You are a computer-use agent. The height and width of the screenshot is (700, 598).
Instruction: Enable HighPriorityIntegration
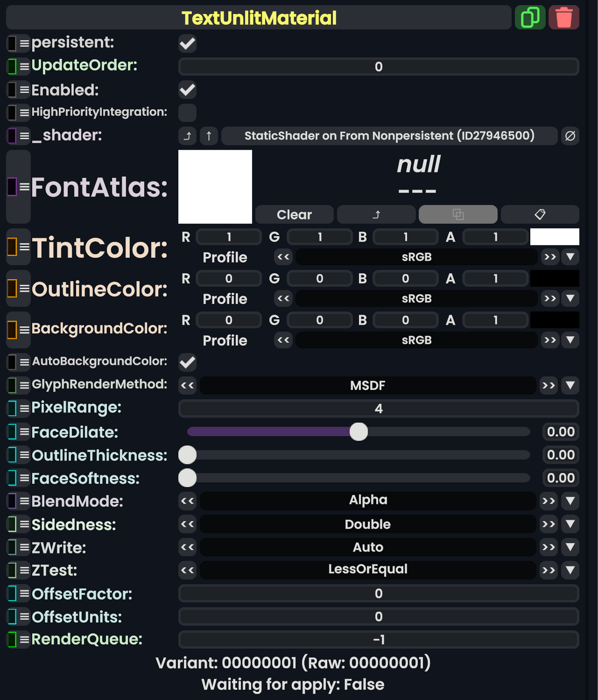pyautogui.click(x=187, y=113)
